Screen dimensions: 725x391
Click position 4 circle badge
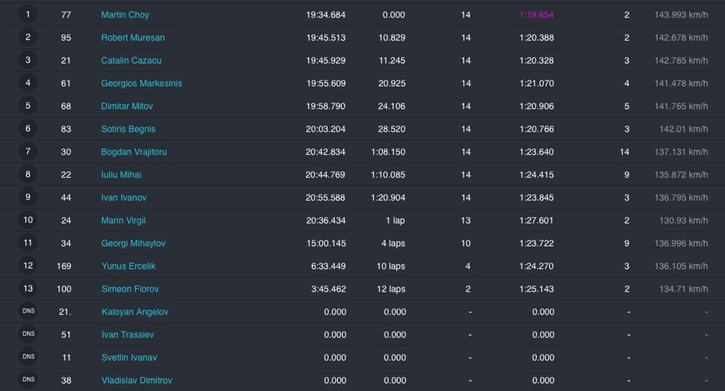click(x=28, y=83)
